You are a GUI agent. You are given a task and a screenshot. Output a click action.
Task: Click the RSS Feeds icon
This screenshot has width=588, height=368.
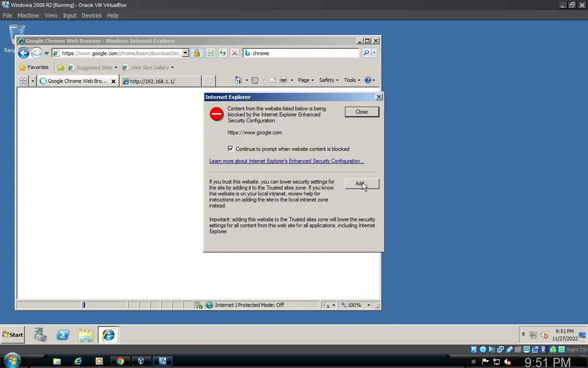pyautogui.click(x=255, y=80)
